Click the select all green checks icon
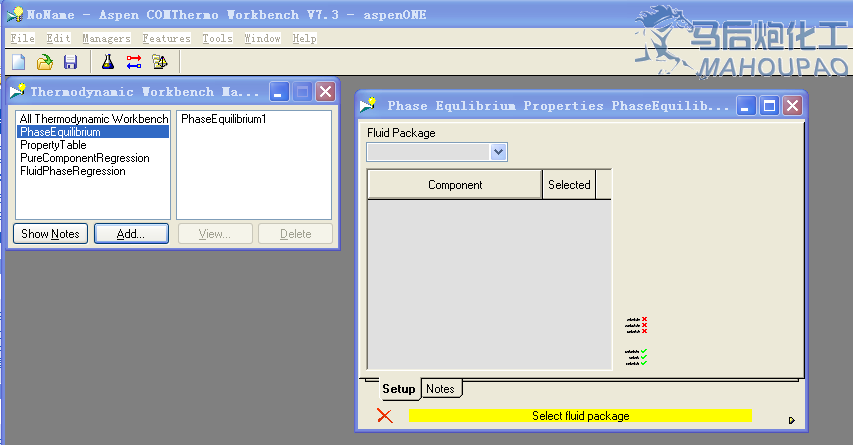The width and height of the screenshot is (853, 445). (x=636, y=357)
